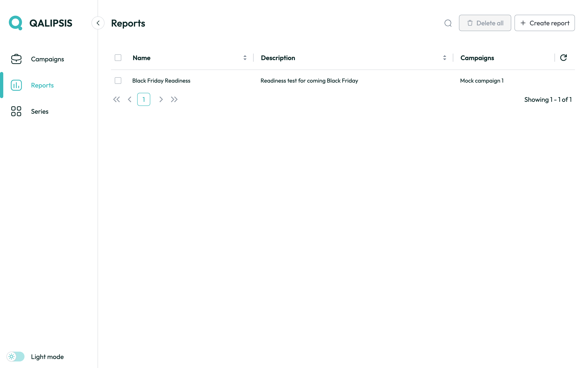Sort by the Name column arrows

[x=245, y=58]
